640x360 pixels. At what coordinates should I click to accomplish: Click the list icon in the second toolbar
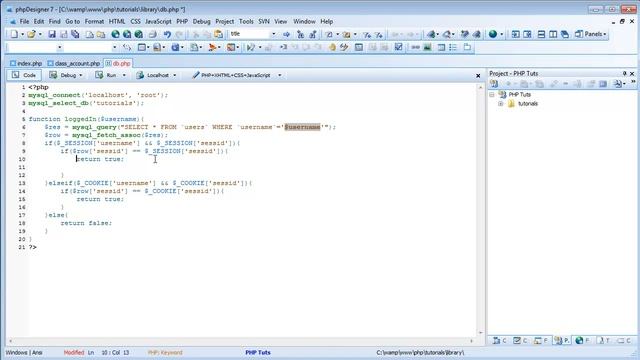coord(453,47)
